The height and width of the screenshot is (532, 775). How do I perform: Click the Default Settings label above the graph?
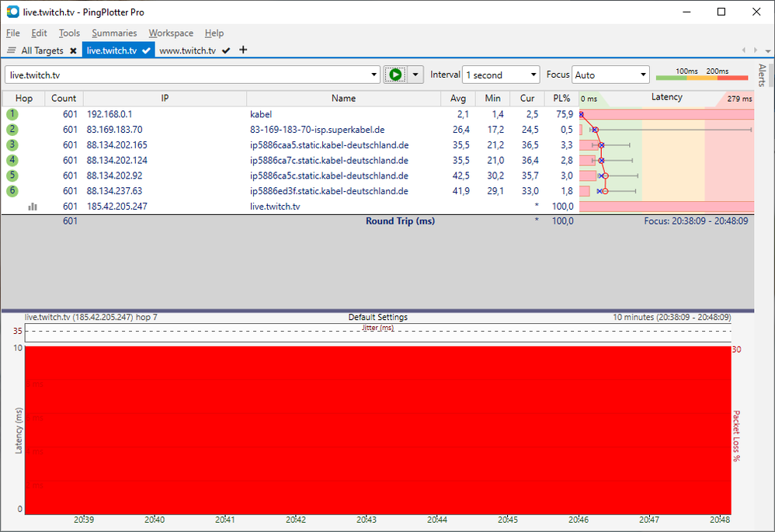[x=378, y=317]
